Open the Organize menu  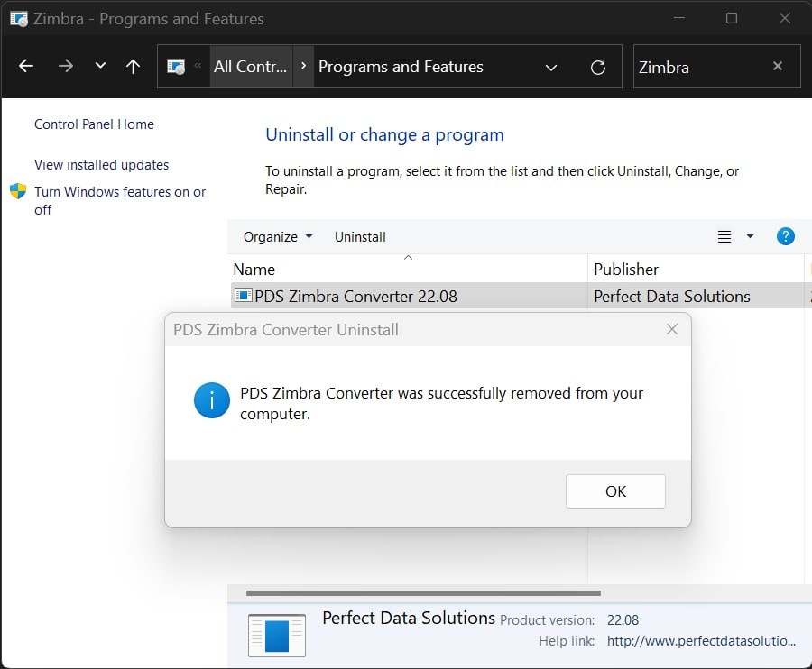[x=278, y=237]
